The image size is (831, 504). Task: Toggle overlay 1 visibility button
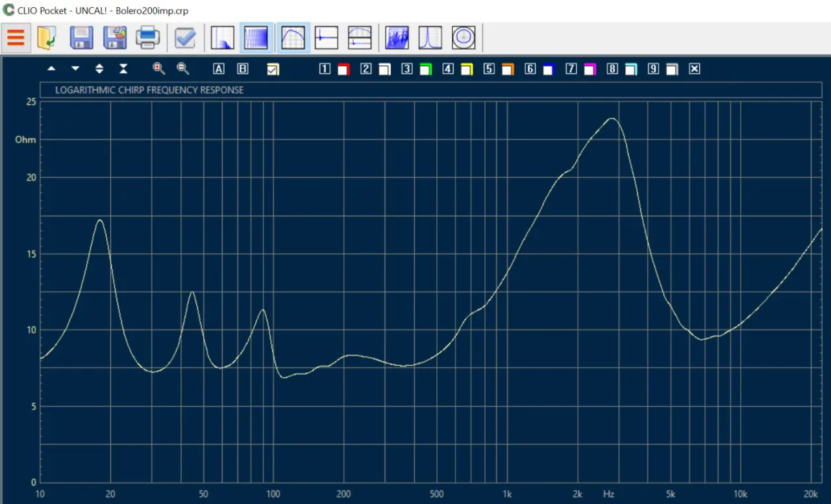[325, 69]
